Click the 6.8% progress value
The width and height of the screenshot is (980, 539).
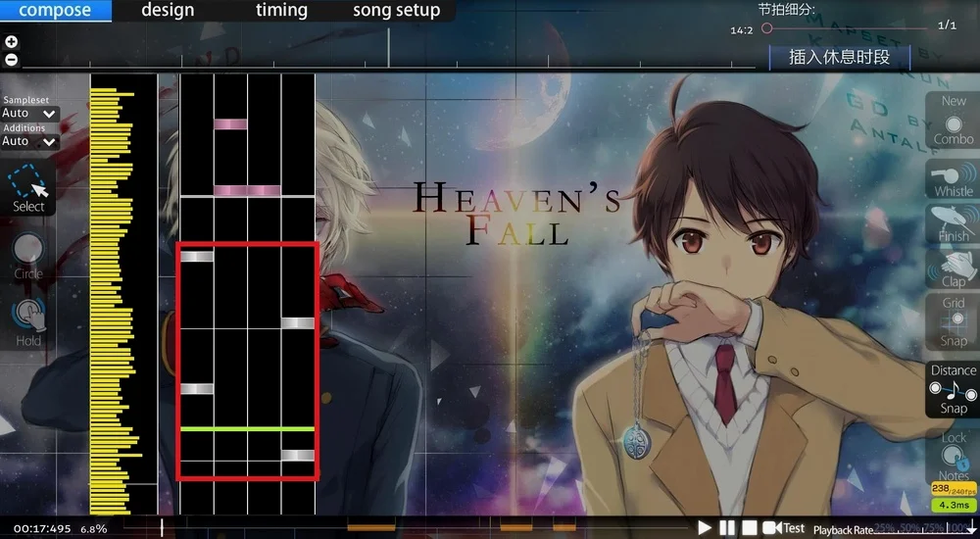94,529
